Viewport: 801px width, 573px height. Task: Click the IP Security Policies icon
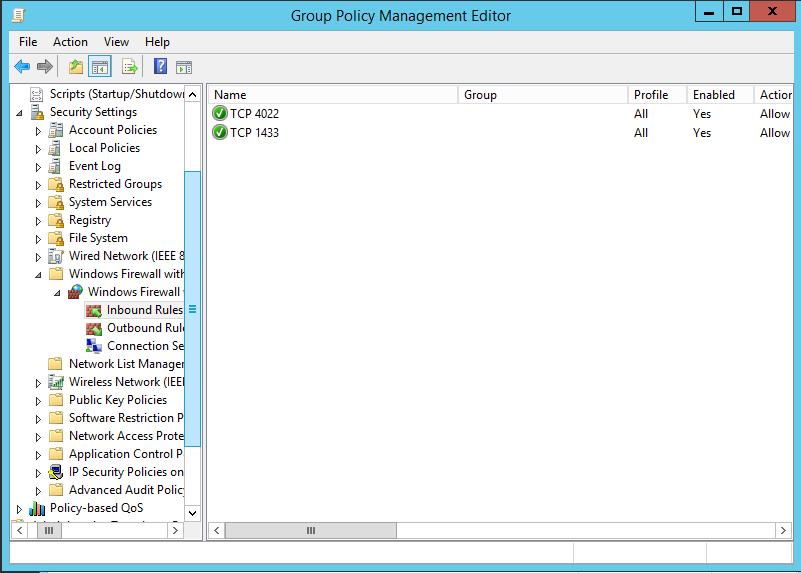[x=56, y=472]
